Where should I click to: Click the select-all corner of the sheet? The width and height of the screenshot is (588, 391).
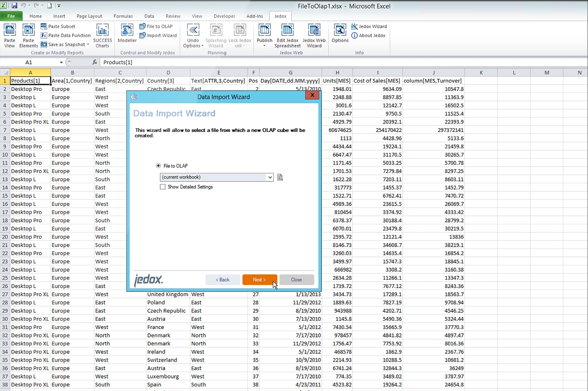click(5, 72)
